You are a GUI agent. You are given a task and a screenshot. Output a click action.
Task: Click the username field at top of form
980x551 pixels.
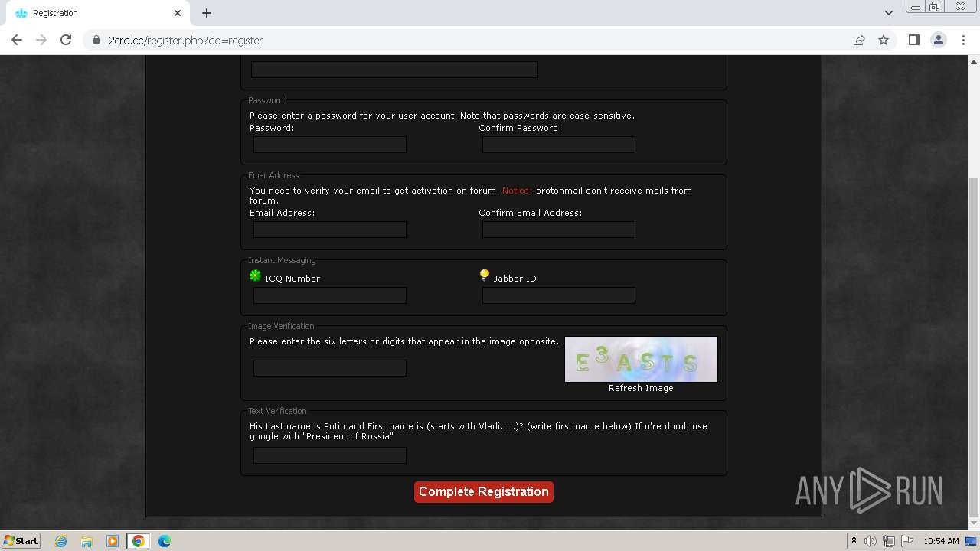pyautogui.click(x=394, y=70)
